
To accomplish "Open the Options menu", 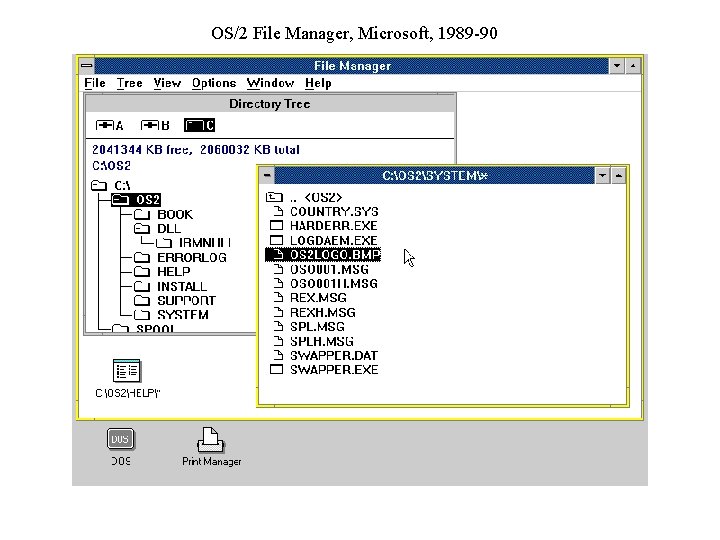I will pyautogui.click(x=214, y=83).
